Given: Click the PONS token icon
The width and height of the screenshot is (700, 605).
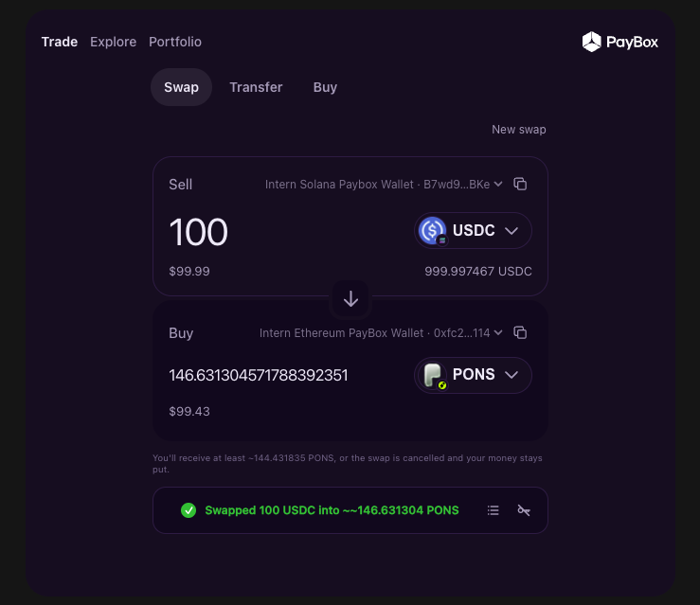Looking at the screenshot, I should click(x=433, y=375).
